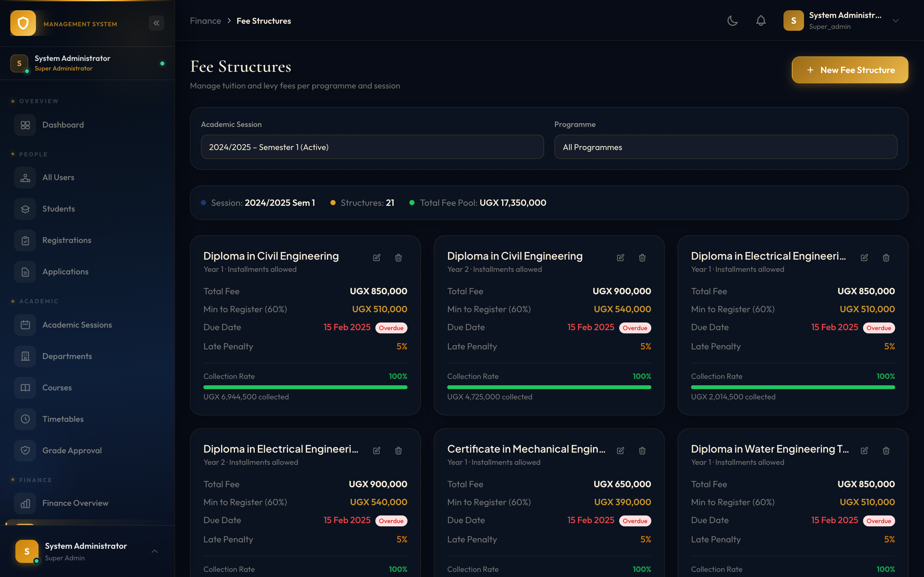Open the All Programmes dropdown
Viewport: 924px width, 577px height.
click(x=725, y=147)
